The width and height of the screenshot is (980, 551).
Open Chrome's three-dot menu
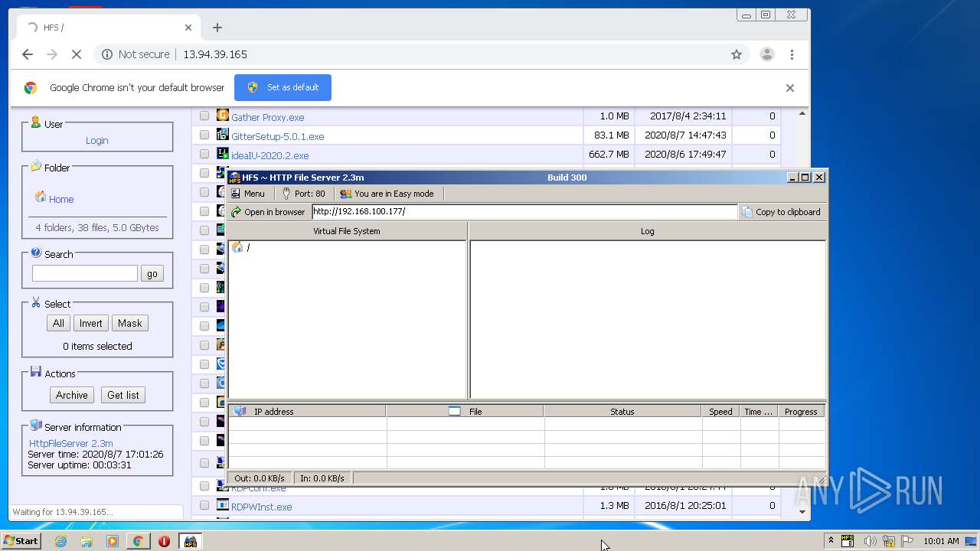tap(792, 54)
